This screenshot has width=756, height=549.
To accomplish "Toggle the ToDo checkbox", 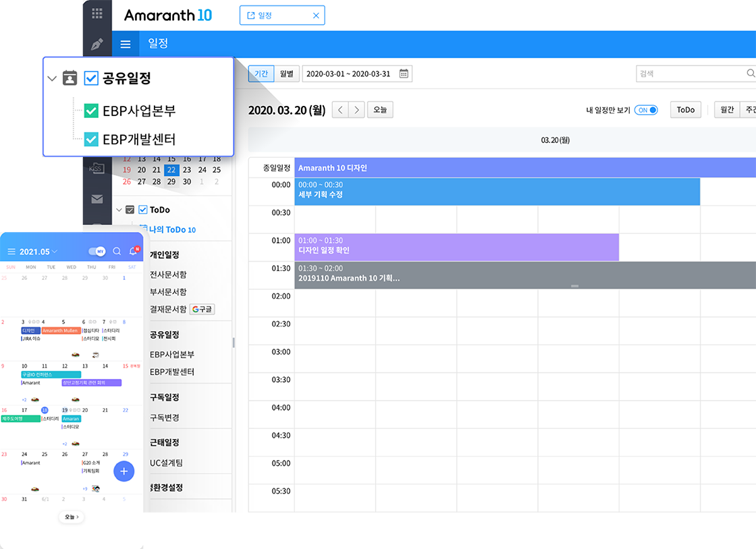I will click(142, 210).
